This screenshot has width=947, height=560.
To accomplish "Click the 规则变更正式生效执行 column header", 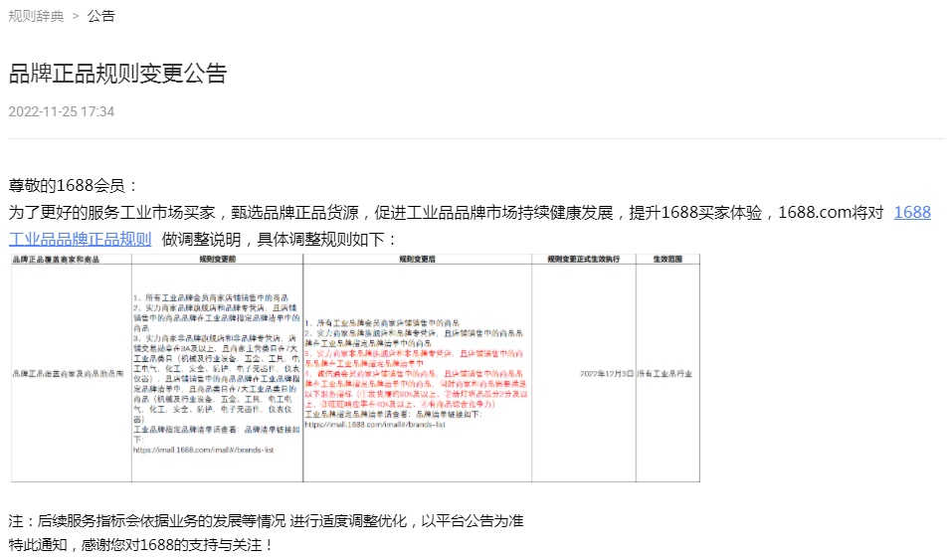I will point(583,259).
